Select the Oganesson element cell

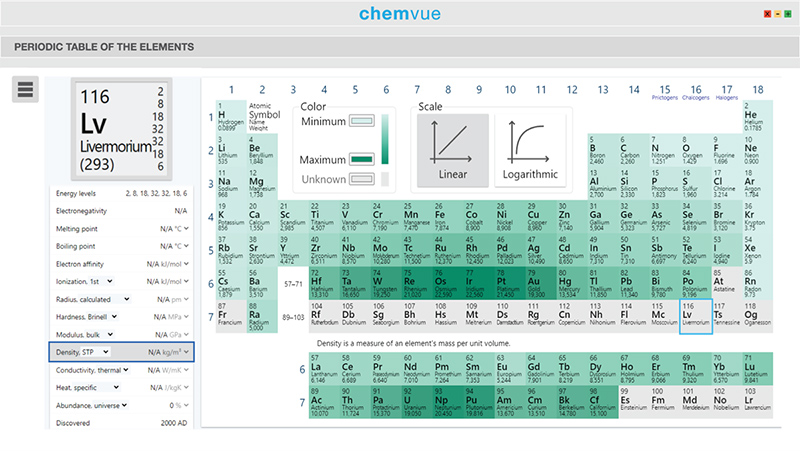(x=758, y=317)
